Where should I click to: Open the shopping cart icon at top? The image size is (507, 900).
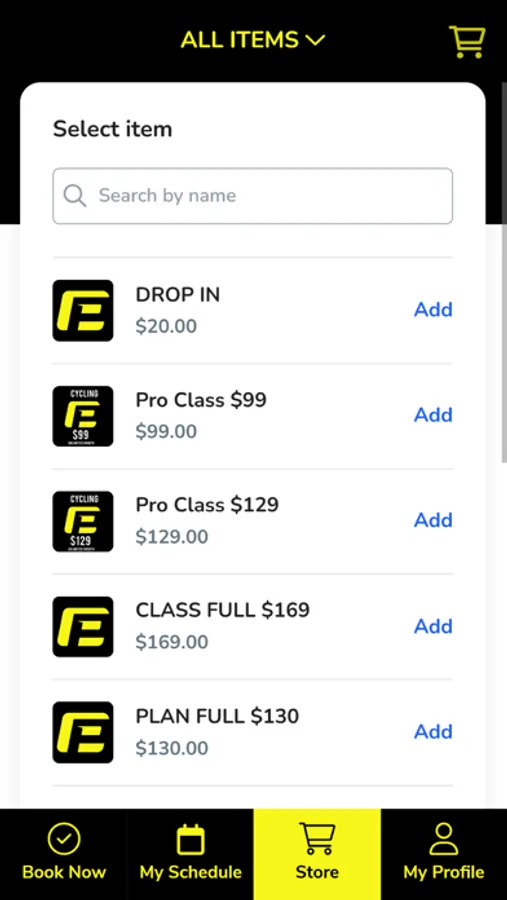tap(467, 41)
